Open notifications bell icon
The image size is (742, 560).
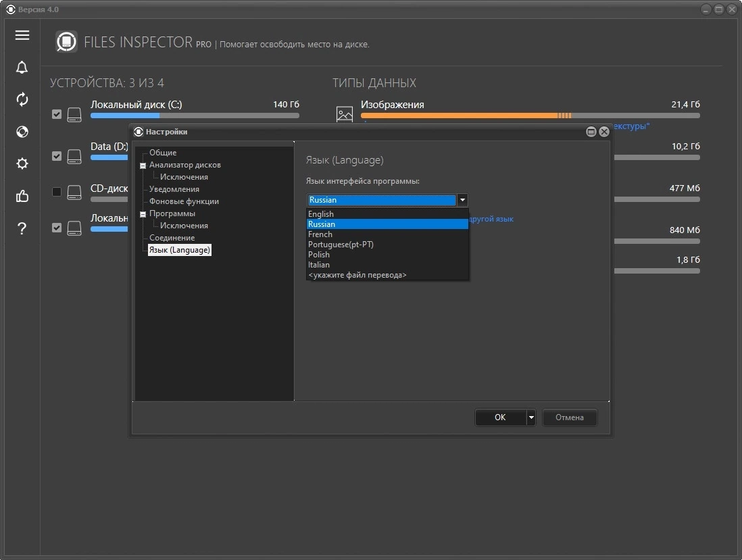pos(22,67)
